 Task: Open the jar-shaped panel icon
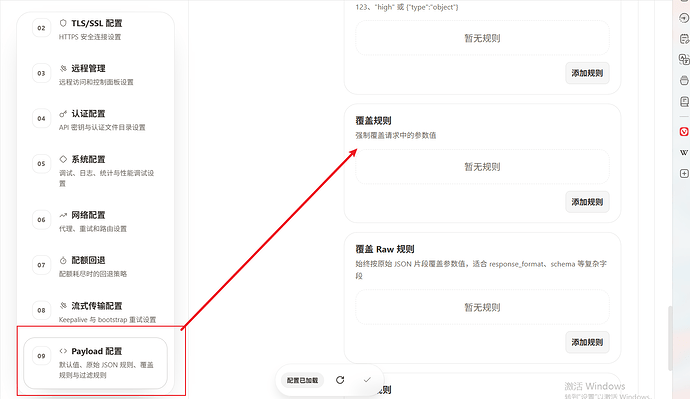click(684, 81)
